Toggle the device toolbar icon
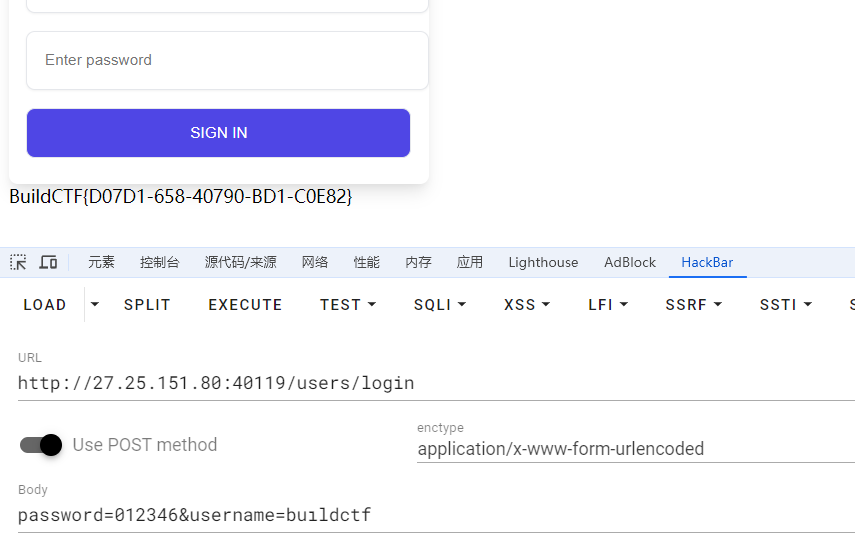Viewport: 855px width, 558px height. coord(48,262)
